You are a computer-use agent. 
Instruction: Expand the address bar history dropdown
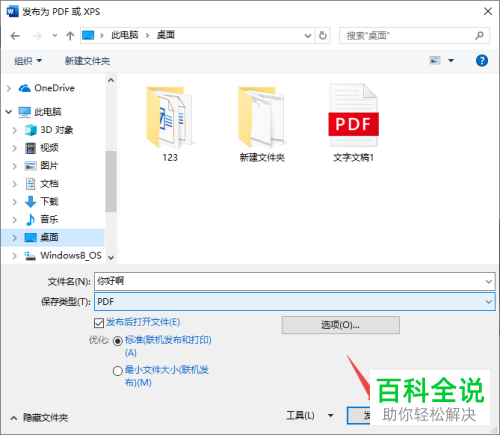pos(308,36)
